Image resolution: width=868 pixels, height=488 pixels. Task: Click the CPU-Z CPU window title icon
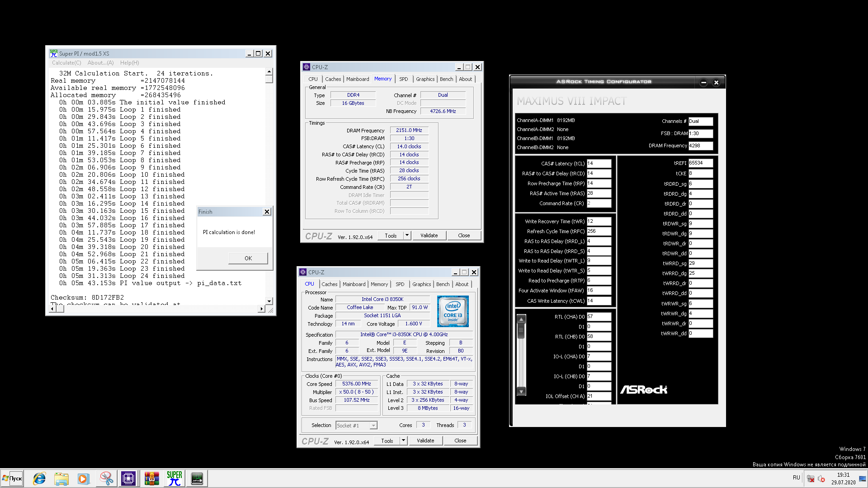pos(303,272)
